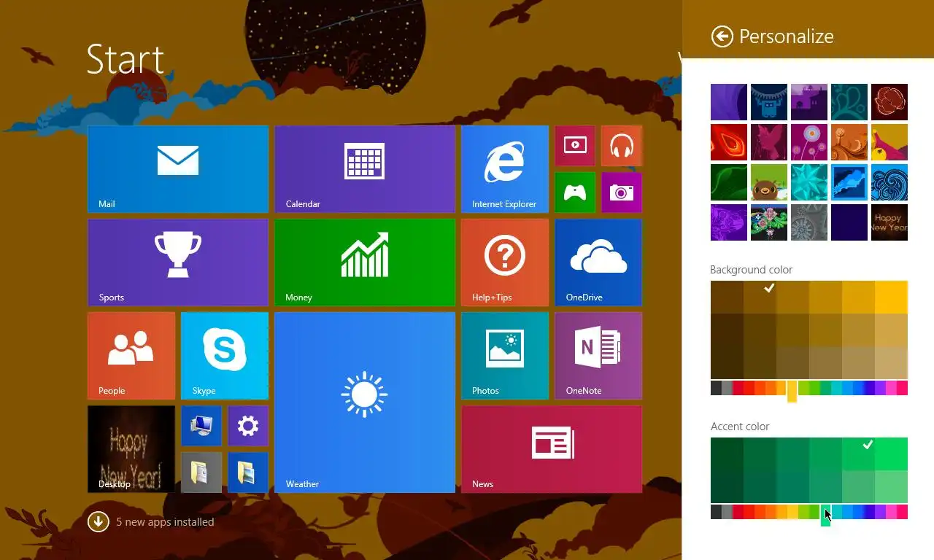Open the PC settings gear tile
Image resolution: width=934 pixels, height=560 pixels.
(x=248, y=426)
